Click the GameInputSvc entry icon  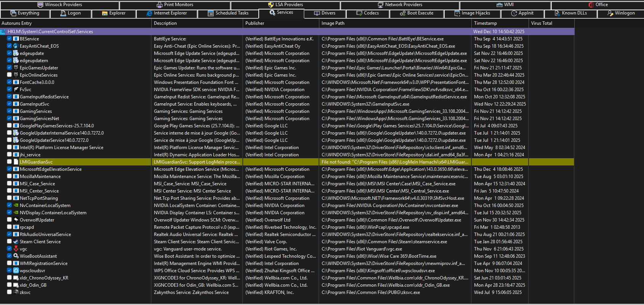pos(16,104)
